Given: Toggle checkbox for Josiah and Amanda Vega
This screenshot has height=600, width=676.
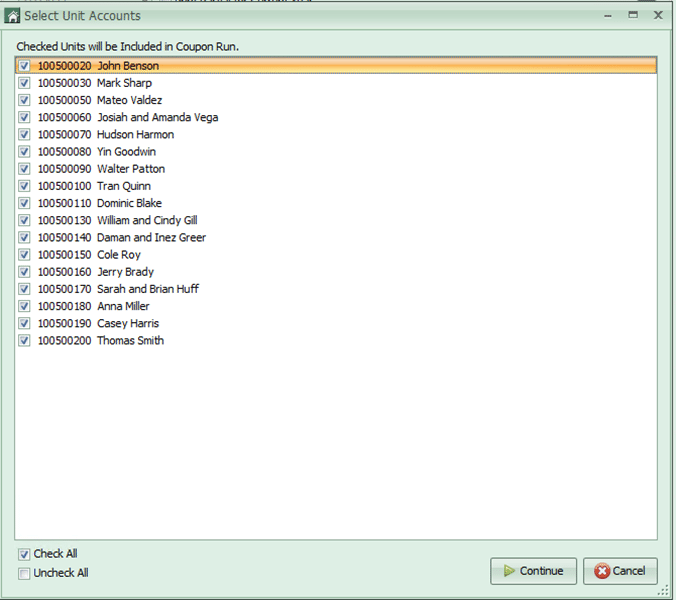Looking at the screenshot, I should click(x=24, y=117).
